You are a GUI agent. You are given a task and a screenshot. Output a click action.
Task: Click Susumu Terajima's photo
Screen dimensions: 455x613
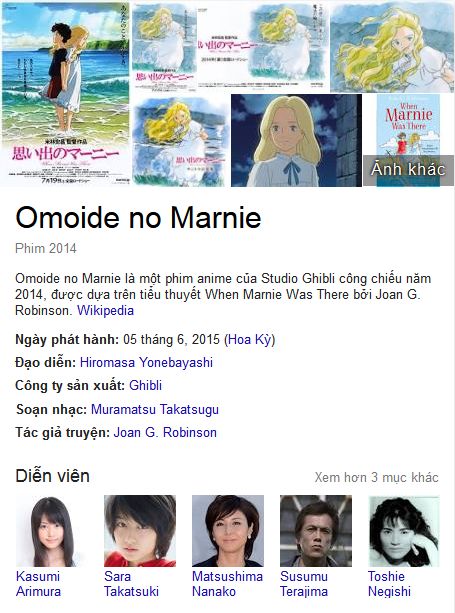pos(316,531)
